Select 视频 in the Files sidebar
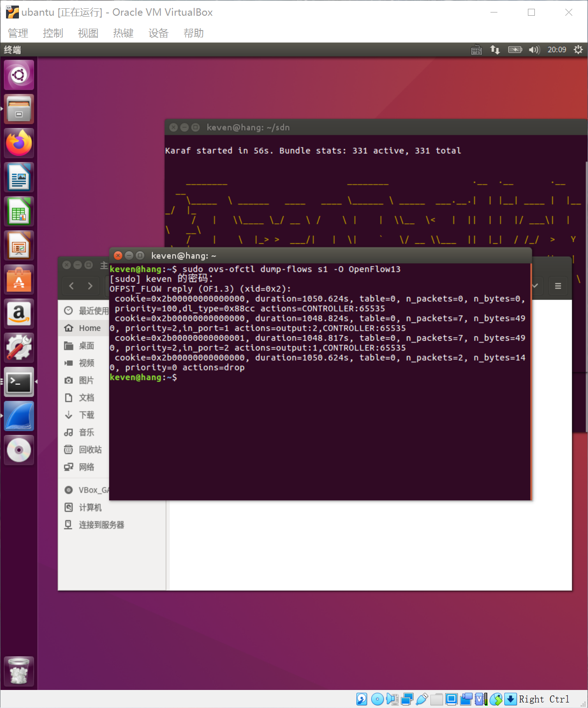The height and width of the screenshot is (708, 588). pyautogui.click(x=84, y=363)
